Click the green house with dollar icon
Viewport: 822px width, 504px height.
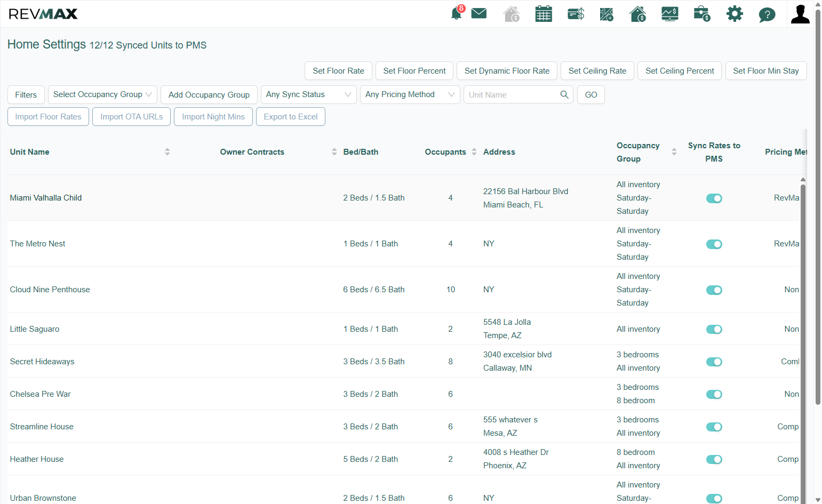(x=638, y=14)
